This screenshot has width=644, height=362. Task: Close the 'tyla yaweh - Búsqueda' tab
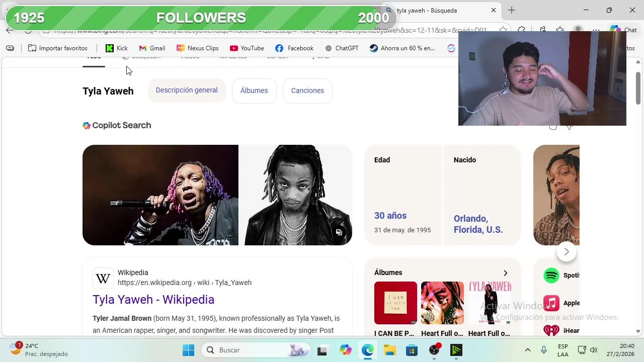coord(494,10)
